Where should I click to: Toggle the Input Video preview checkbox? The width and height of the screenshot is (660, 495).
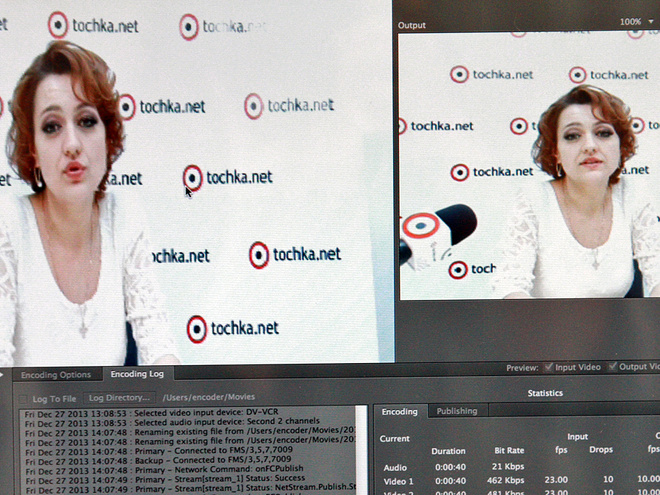[x=548, y=367]
